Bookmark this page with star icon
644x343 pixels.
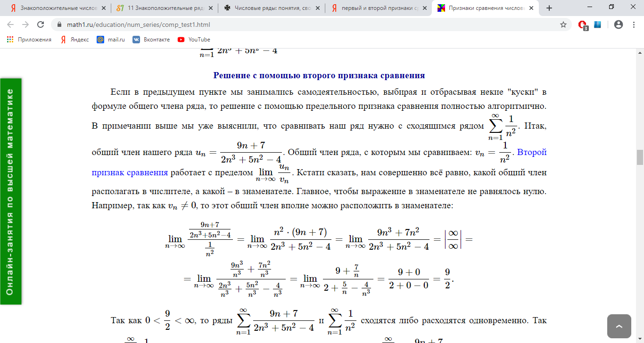pyautogui.click(x=563, y=24)
